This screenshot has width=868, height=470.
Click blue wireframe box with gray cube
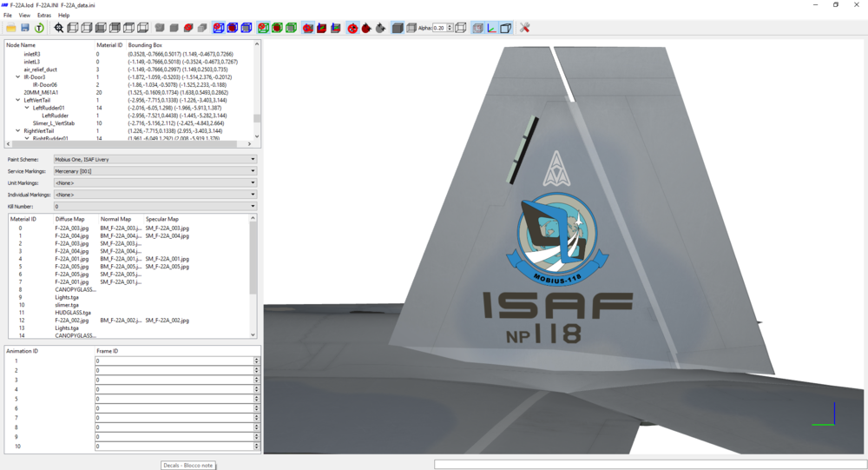(x=247, y=28)
